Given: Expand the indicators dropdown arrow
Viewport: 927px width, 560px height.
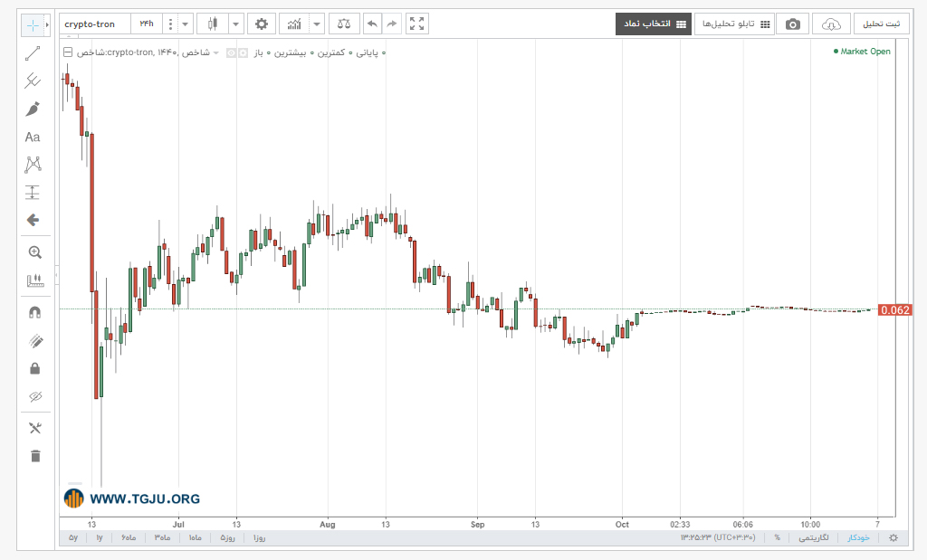Looking at the screenshot, I should point(317,24).
